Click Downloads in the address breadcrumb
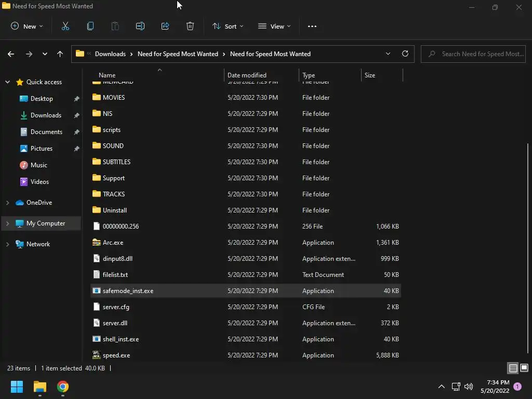Image resolution: width=532 pixels, height=399 pixels. [110, 54]
